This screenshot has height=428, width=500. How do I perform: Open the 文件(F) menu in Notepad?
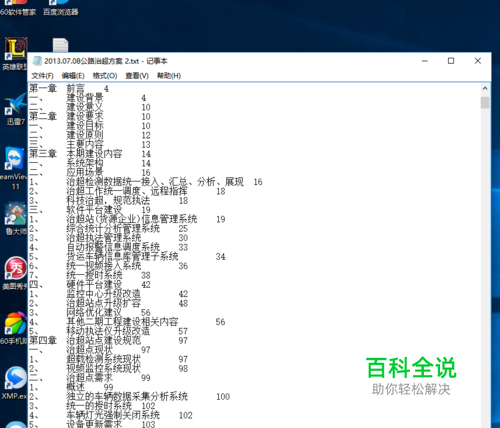coord(42,76)
